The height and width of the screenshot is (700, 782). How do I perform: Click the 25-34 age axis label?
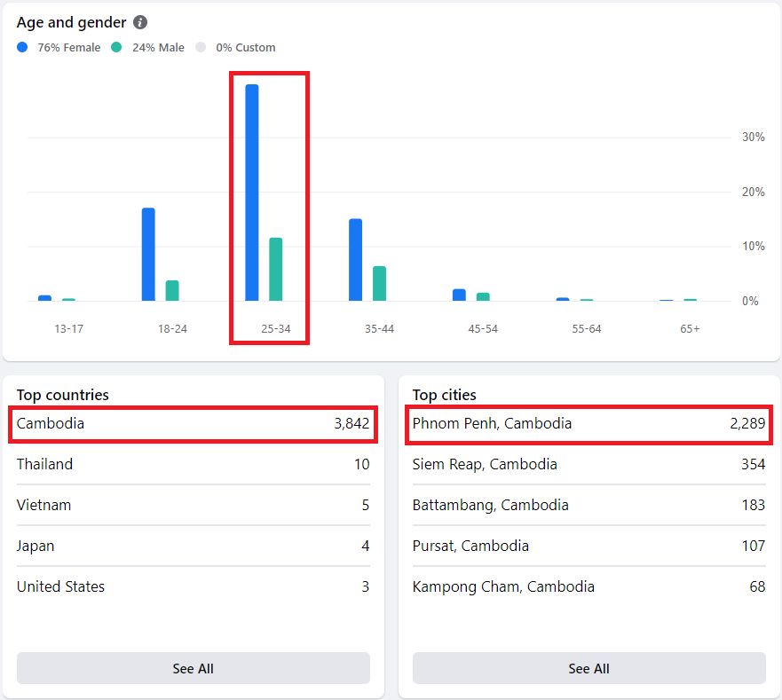tap(276, 329)
